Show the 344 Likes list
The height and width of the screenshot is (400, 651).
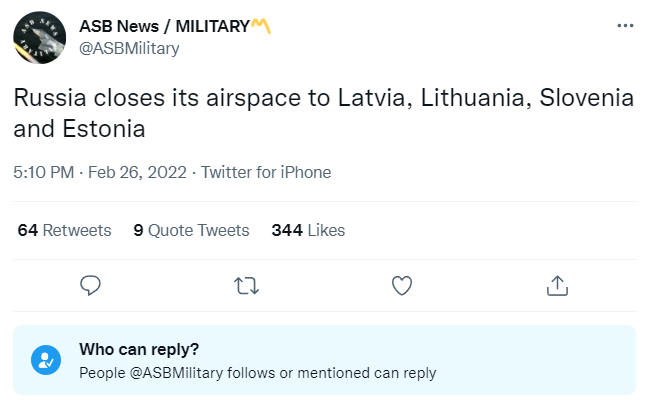click(308, 230)
